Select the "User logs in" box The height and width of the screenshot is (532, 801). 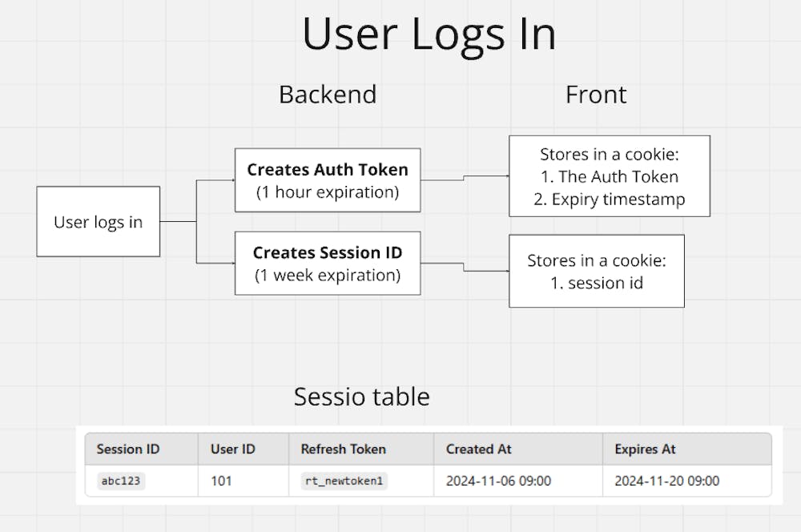(98, 221)
